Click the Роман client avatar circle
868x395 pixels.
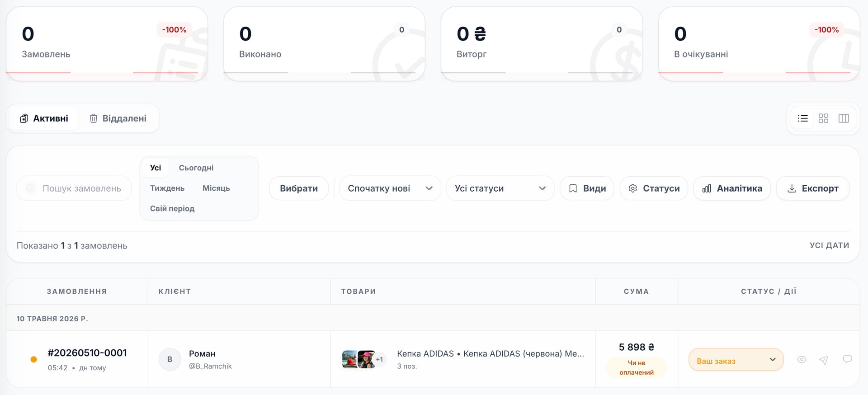[x=170, y=359]
